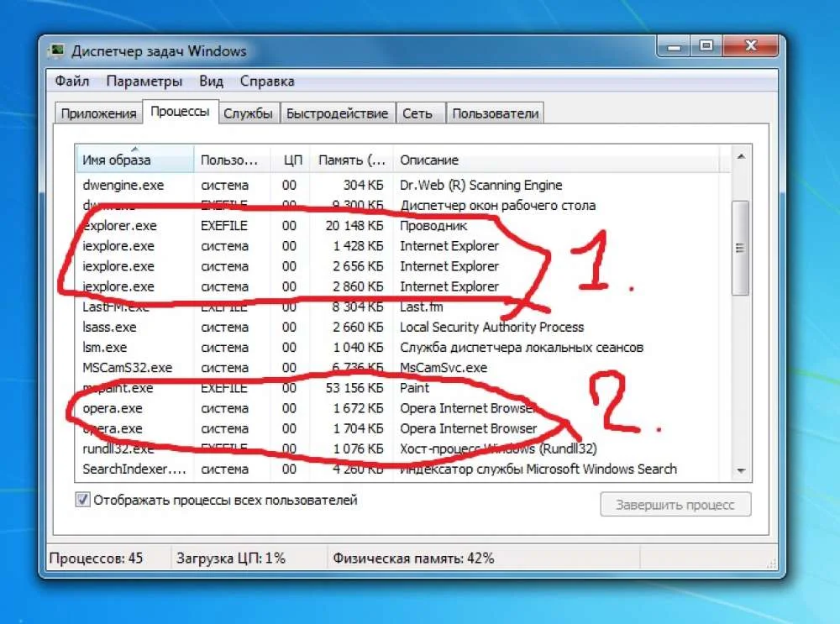Open the Быстродействие tab
The height and width of the screenshot is (624, 840).
[x=337, y=113]
